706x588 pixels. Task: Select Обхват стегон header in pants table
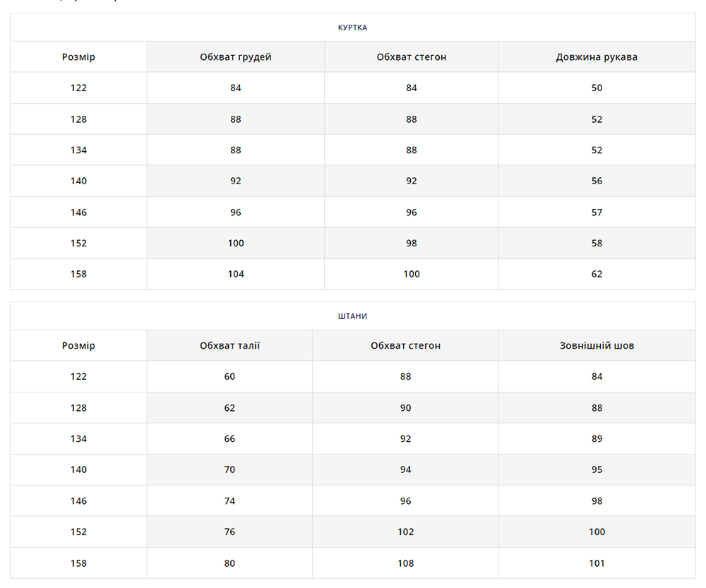click(405, 346)
